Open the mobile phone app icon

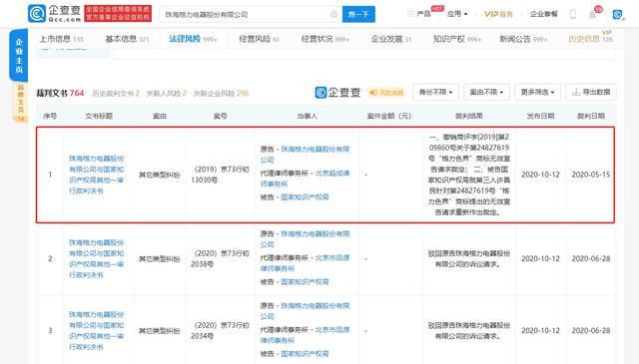coord(572,14)
